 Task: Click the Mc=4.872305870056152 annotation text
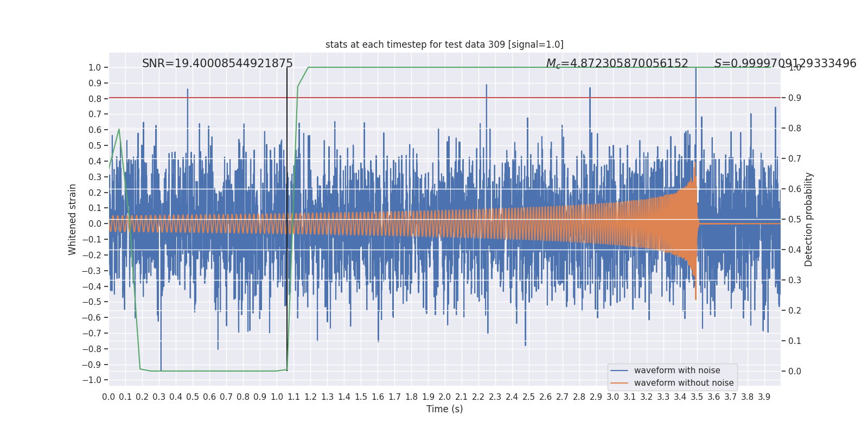tap(617, 64)
